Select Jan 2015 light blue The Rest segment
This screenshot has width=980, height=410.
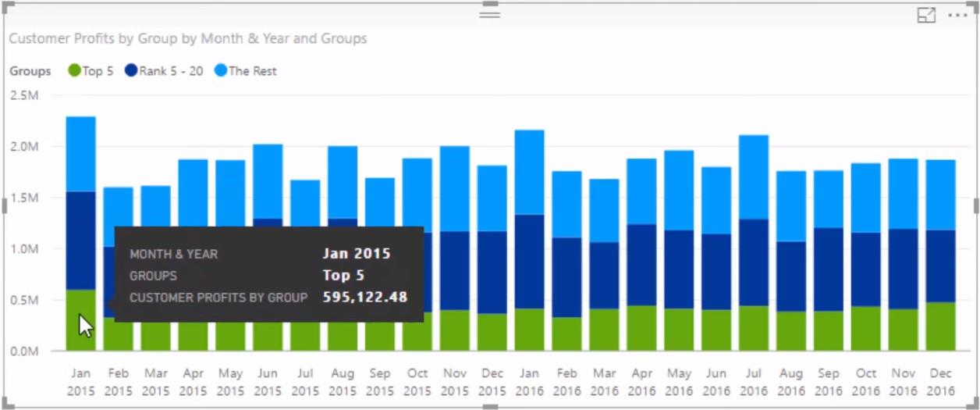tap(80, 154)
